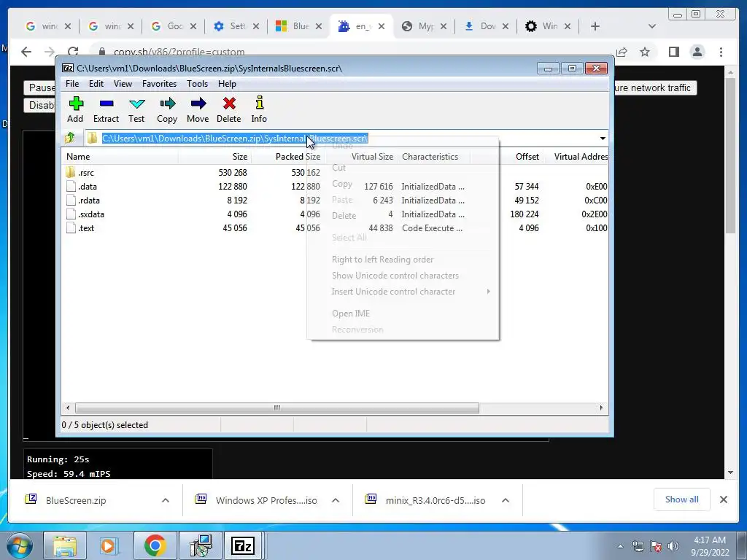Open Chrome's profile avatar

[x=697, y=52]
